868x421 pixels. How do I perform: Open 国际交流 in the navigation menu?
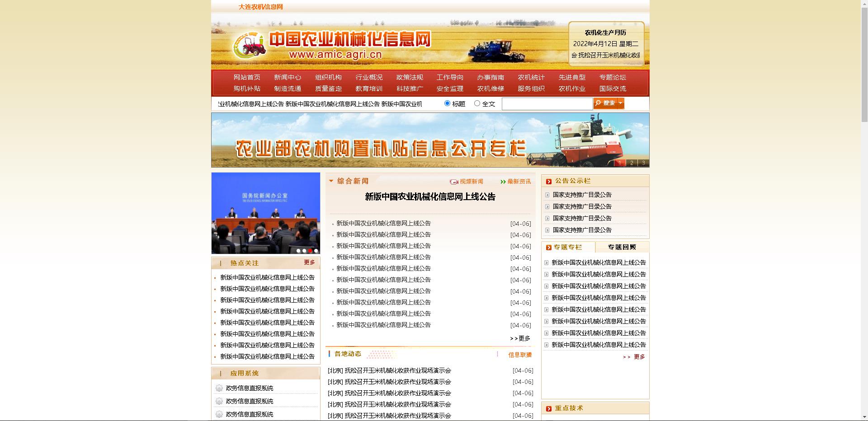(613, 89)
